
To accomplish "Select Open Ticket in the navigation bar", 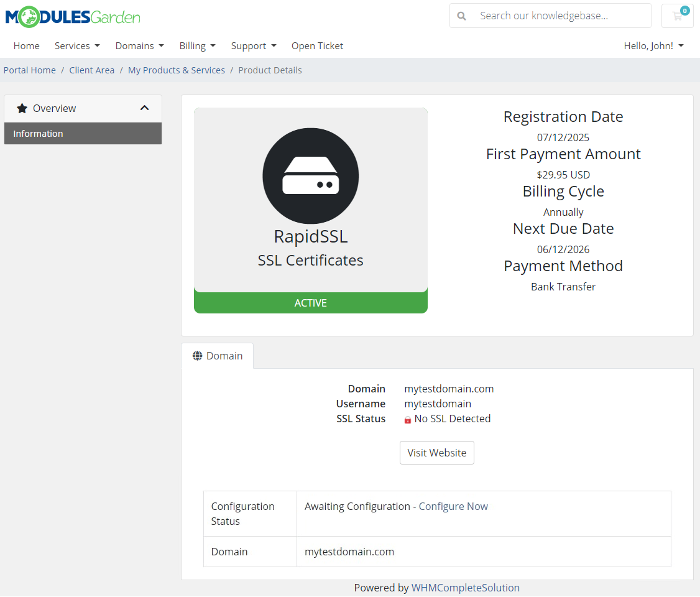I will 317,45.
